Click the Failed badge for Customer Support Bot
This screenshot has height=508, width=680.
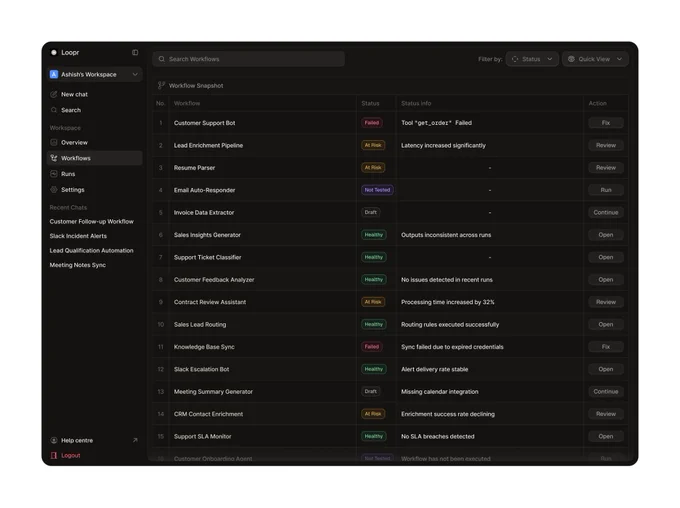pos(372,123)
